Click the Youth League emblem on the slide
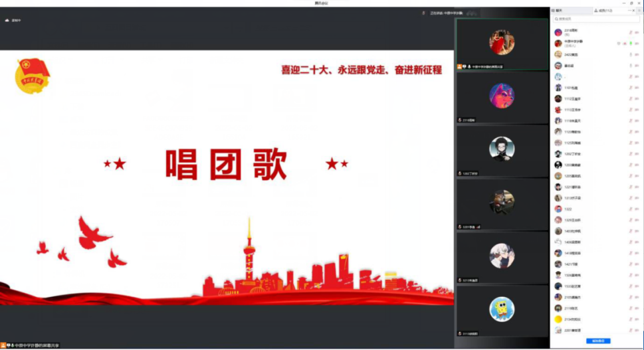Screen dimensions: 644x350 click(x=32, y=76)
